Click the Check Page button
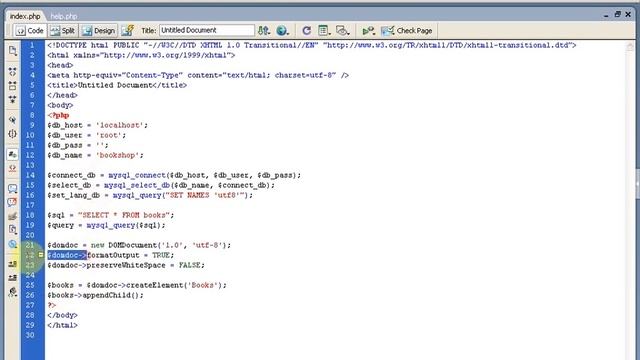The height and width of the screenshot is (360, 640). click(x=407, y=31)
